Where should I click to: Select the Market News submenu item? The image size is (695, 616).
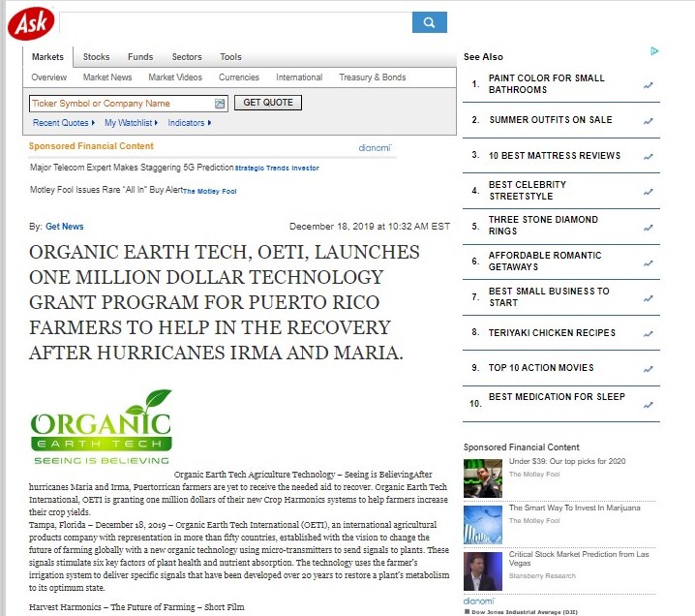107,77
